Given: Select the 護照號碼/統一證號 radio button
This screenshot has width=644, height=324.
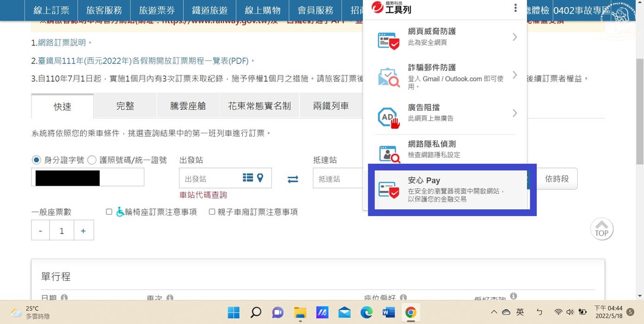Looking at the screenshot, I should point(91,160).
